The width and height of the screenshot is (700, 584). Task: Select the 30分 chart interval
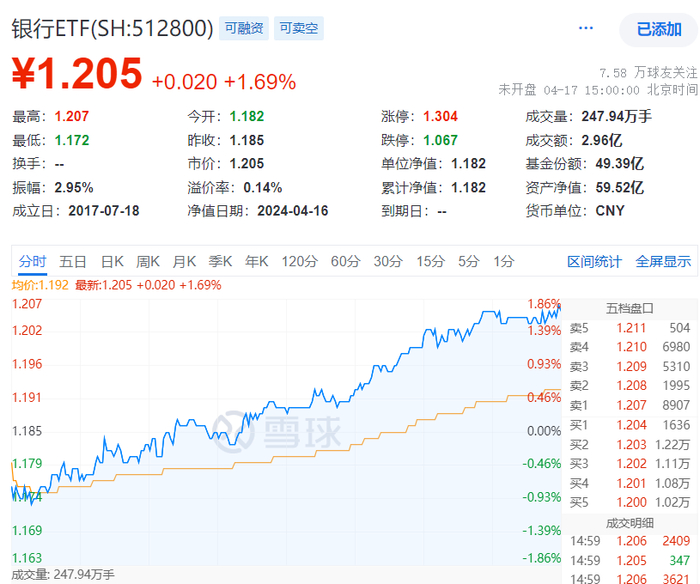point(388,261)
